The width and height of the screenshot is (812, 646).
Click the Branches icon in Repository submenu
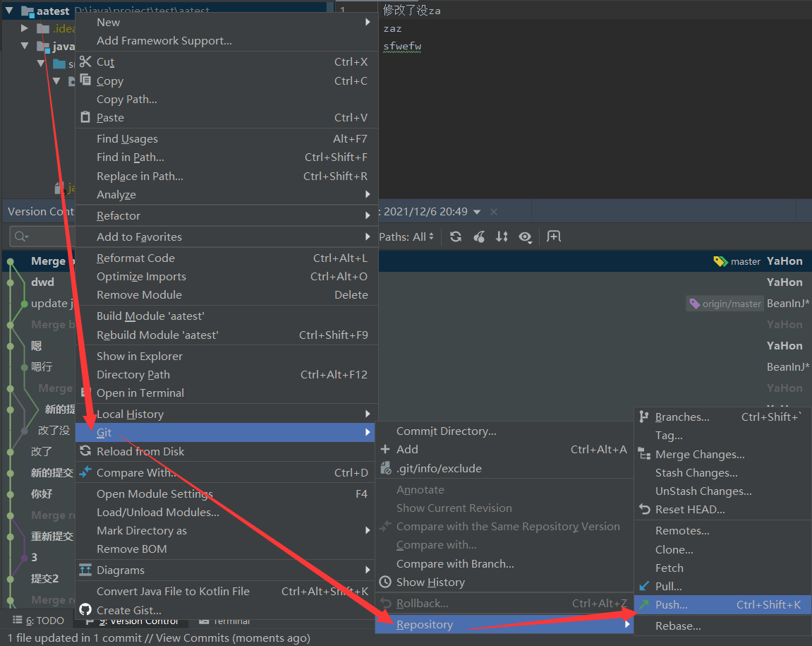coord(644,417)
